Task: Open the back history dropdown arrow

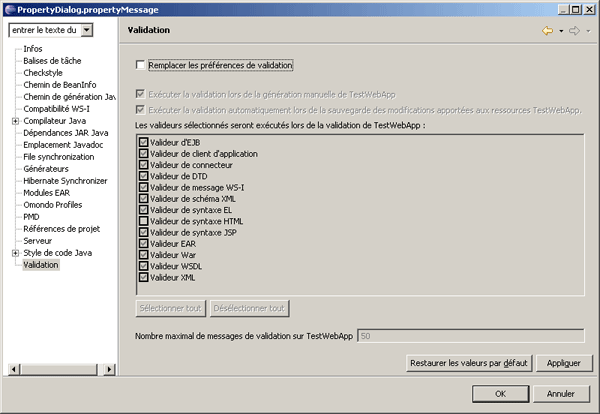Action: pos(561,31)
